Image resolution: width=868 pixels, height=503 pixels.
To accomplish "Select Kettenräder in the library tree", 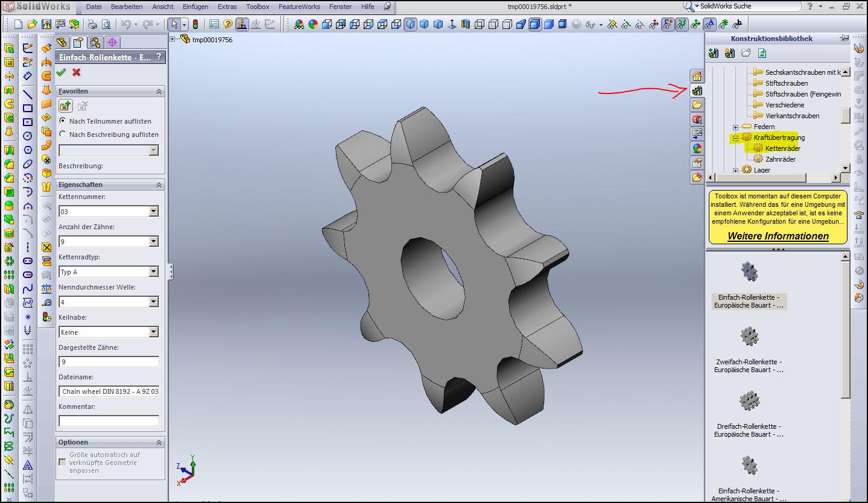I will tap(783, 148).
